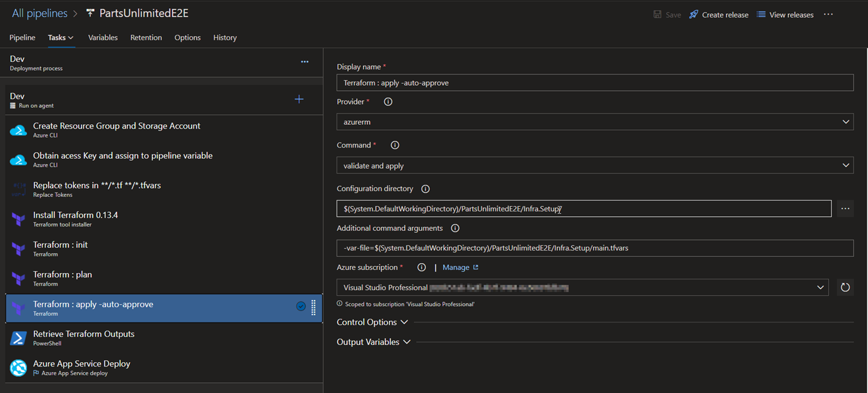The height and width of the screenshot is (393, 868).
Task: Open the Tasks tab dropdown
Action: click(61, 38)
